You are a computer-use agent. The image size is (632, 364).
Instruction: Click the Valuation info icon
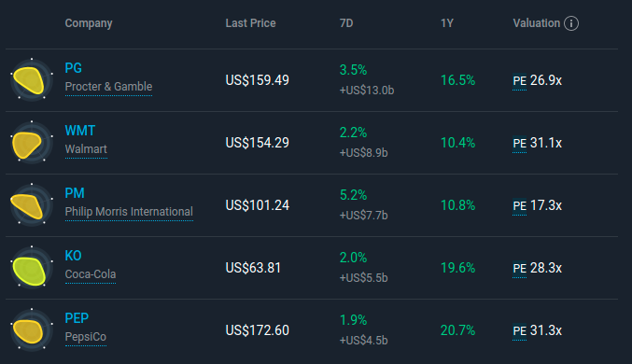click(x=570, y=23)
